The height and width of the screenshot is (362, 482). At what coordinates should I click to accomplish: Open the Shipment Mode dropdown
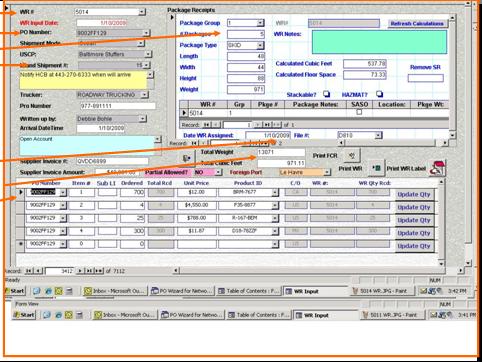tap(141, 43)
